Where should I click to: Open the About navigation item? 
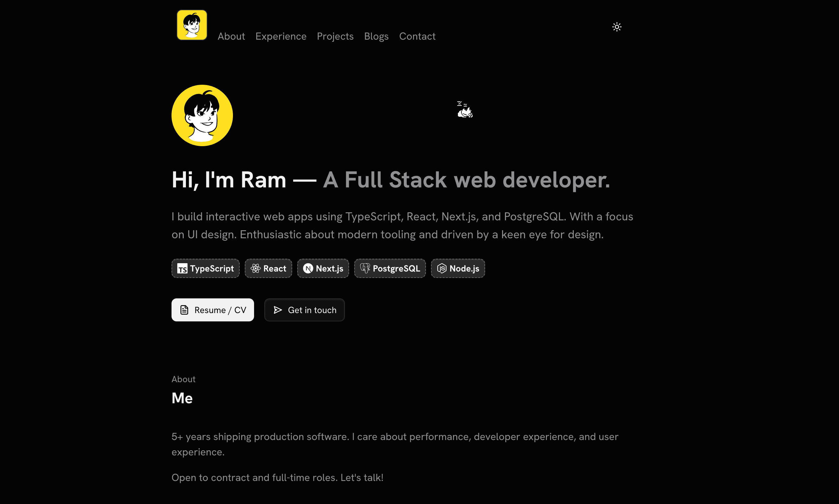click(x=231, y=36)
